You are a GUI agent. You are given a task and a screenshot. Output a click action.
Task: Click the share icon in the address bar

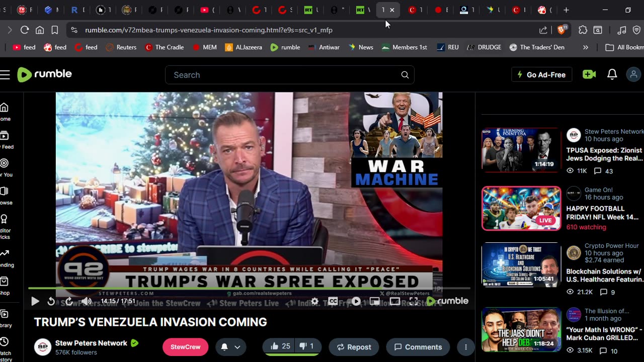(x=543, y=30)
